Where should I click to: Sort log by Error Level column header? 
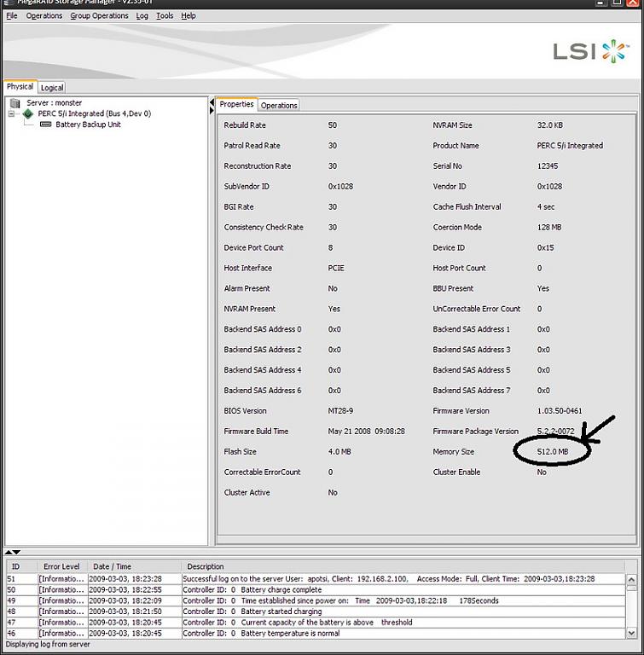(x=63, y=566)
